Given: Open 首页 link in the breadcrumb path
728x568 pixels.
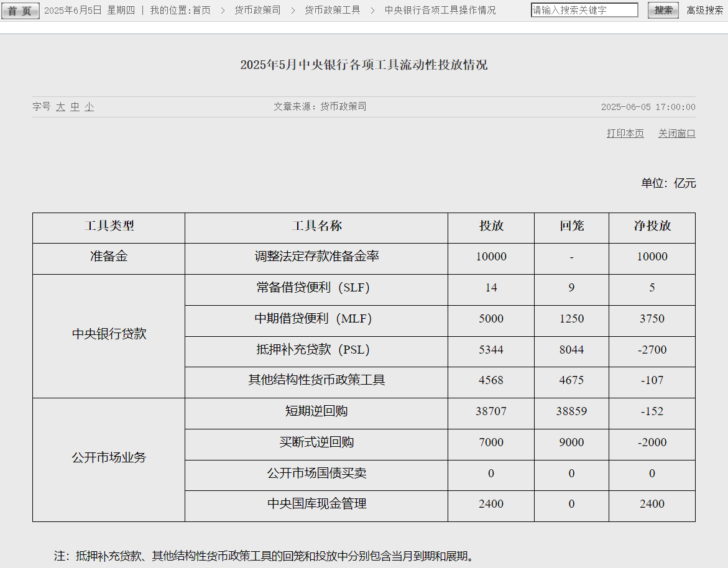Looking at the screenshot, I should click(x=201, y=11).
